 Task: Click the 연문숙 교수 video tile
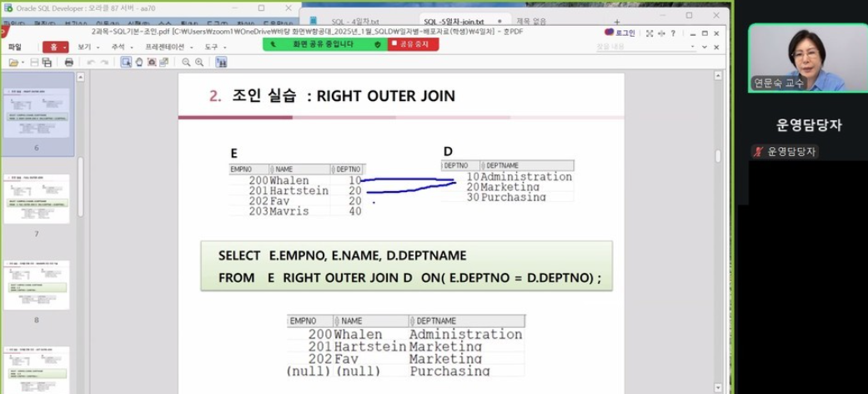808,58
